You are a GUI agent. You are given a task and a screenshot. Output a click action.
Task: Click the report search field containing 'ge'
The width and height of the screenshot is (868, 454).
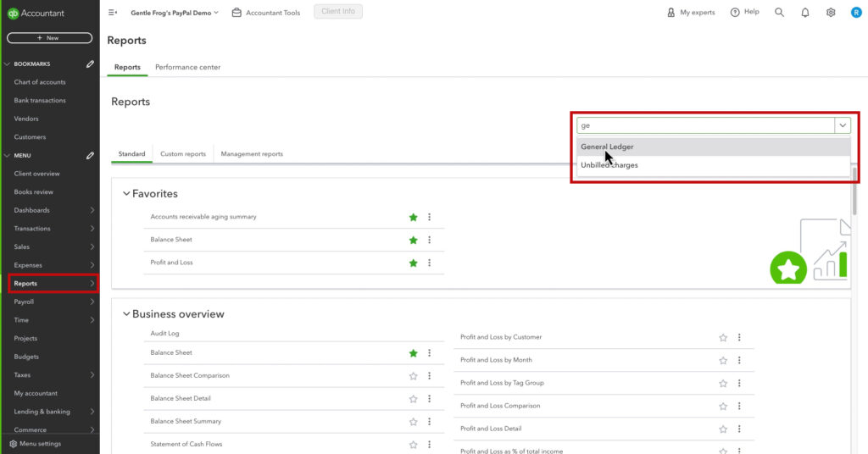(x=706, y=125)
